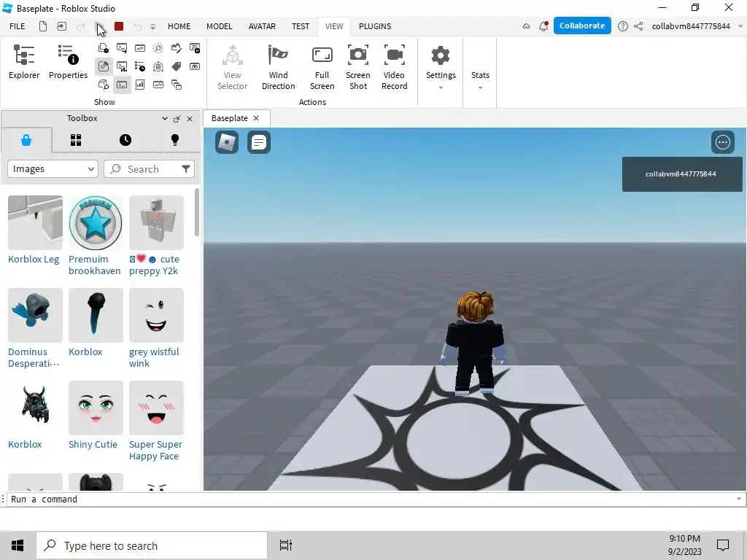Open the Terrain Editor mountain-with-pencil icon
This screenshot has width=747, height=560.
177,48
